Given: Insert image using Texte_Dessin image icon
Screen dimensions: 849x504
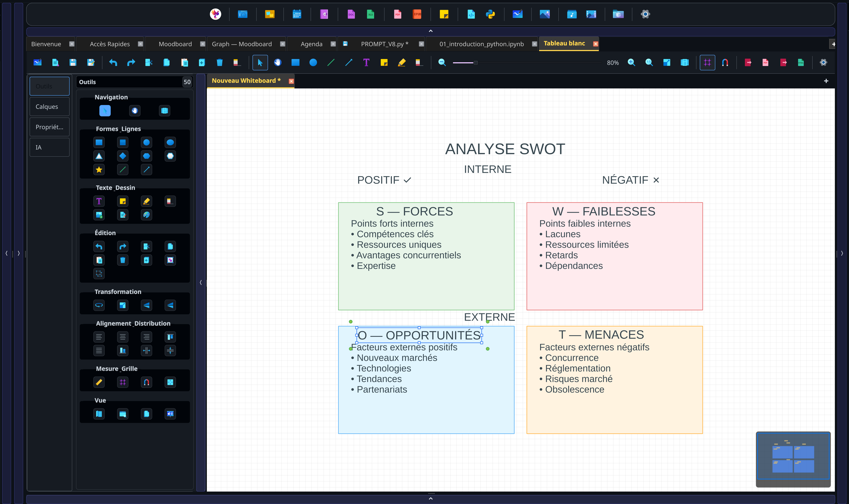Looking at the screenshot, I should tap(99, 215).
